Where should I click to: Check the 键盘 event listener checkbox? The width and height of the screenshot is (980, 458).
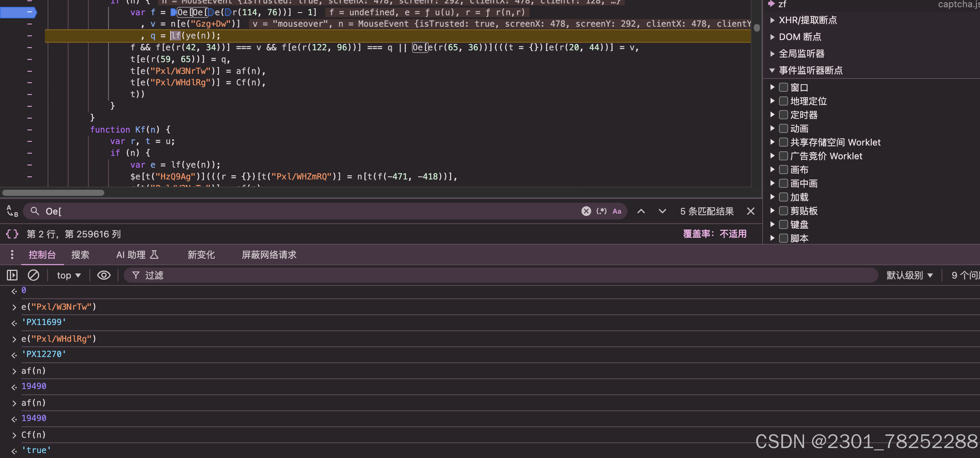tap(784, 224)
